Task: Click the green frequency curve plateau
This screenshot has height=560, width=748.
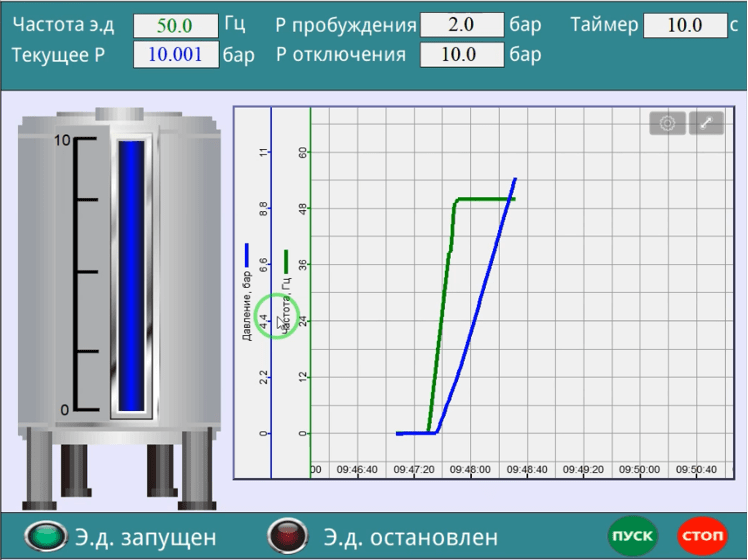Action: pos(485,199)
